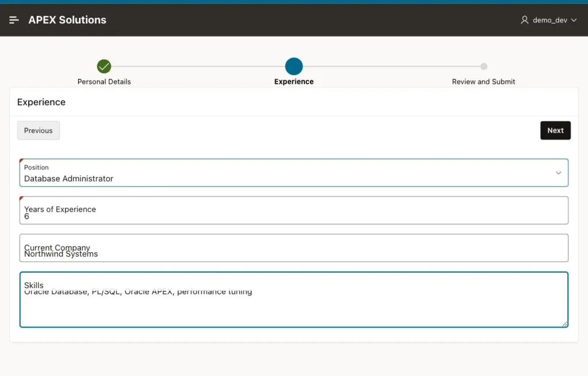Click the Review and Submit step label
This screenshot has width=588, height=376.
[x=483, y=82]
